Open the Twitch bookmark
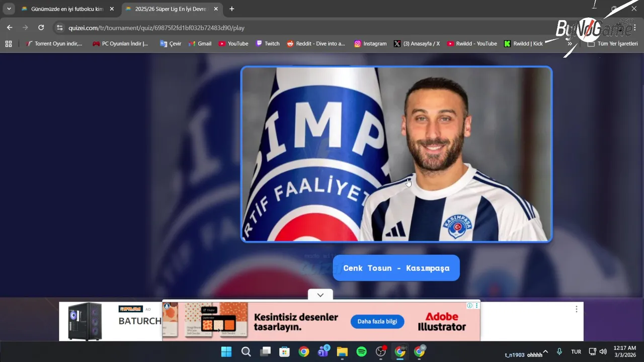644x362 pixels. coord(268,44)
